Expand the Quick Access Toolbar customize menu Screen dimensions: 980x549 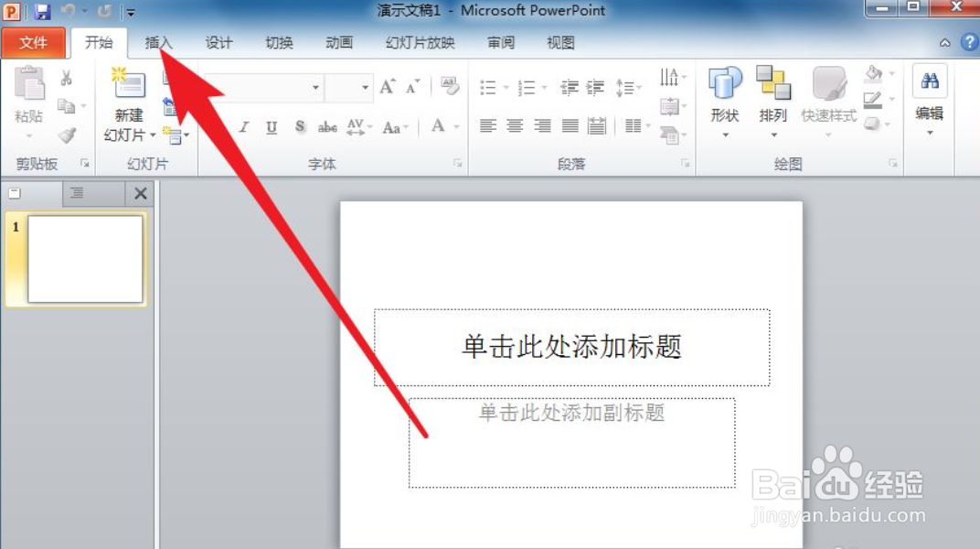130,12
